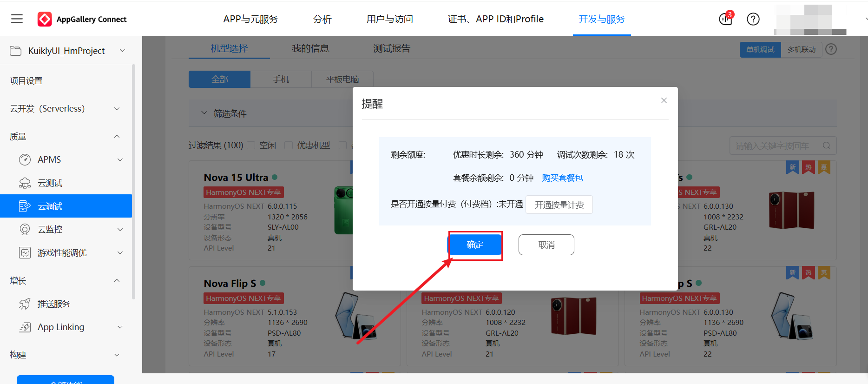The height and width of the screenshot is (384, 868).
Task: Click the red foldable phone thumbnail with resolution 1008 * 2232 and API Level 21
Action: point(573,316)
